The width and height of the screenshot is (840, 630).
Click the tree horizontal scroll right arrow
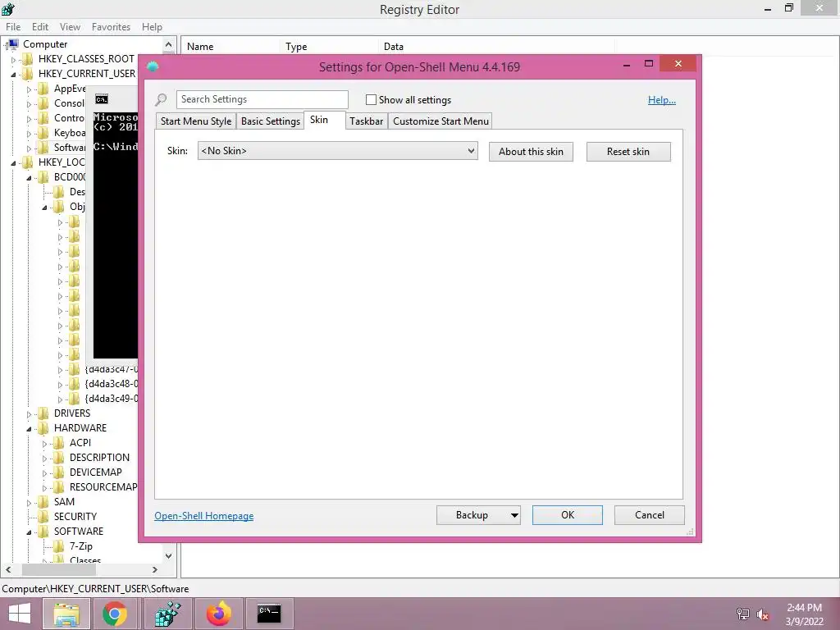[155, 569]
